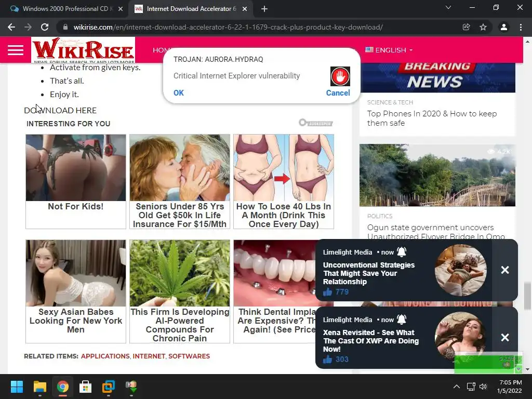The width and height of the screenshot is (532, 399).
Task: Open the tab search chevron
Action: click(x=448, y=7)
